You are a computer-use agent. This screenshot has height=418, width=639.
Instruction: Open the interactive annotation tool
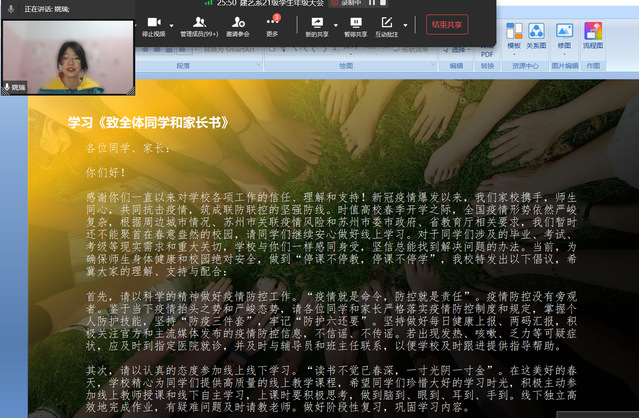point(386,22)
